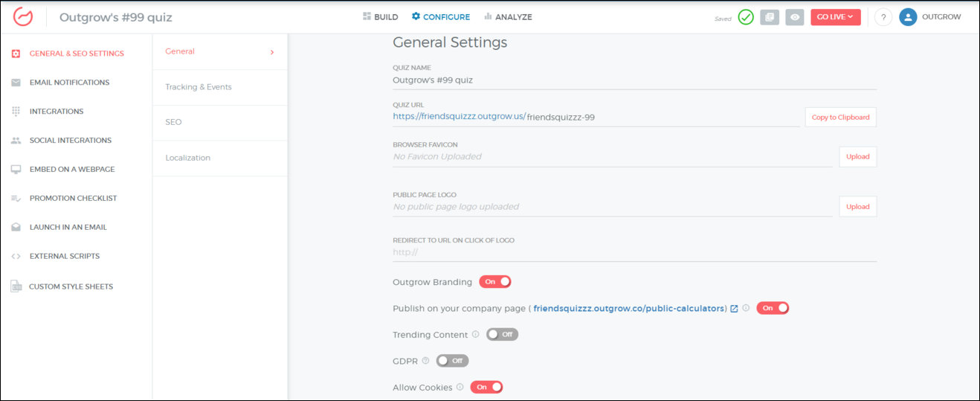This screenshot has width=980, height=401.
Task: Click the Outgrow logo icon
Action: [23, 16]
